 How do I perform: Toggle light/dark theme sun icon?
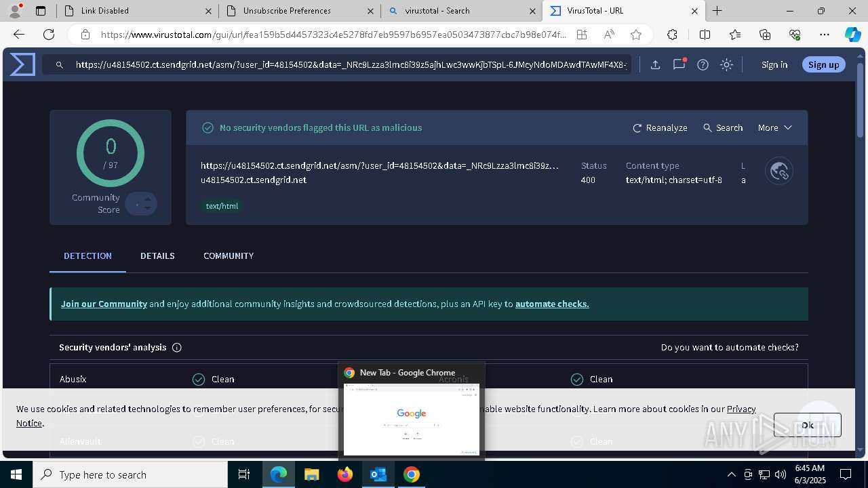[726, 64]
